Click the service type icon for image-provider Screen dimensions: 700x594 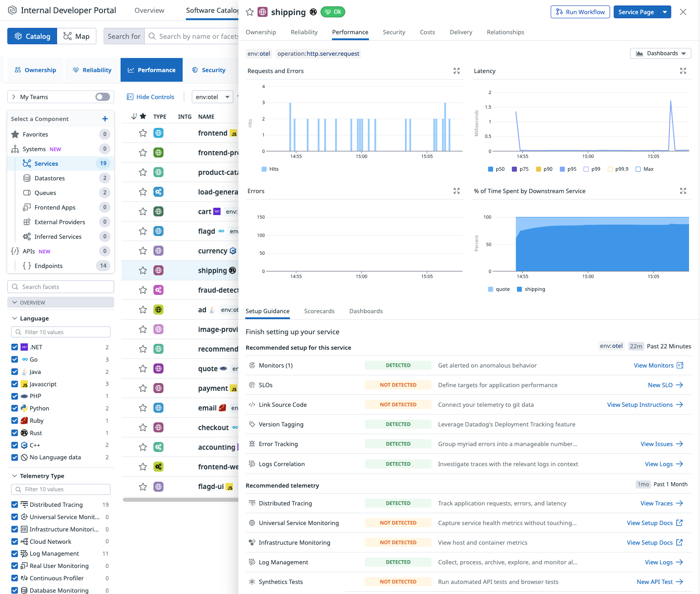point(158,329)
